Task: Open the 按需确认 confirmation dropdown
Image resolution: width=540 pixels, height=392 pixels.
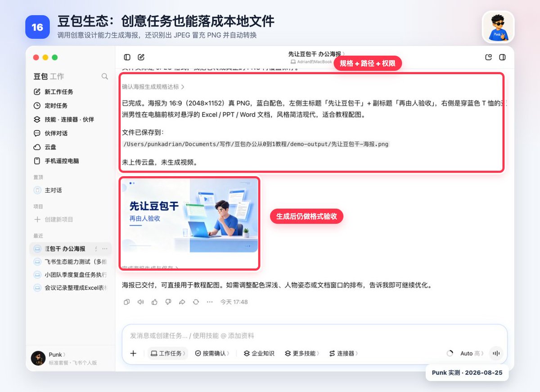Action: pos(212,353)
